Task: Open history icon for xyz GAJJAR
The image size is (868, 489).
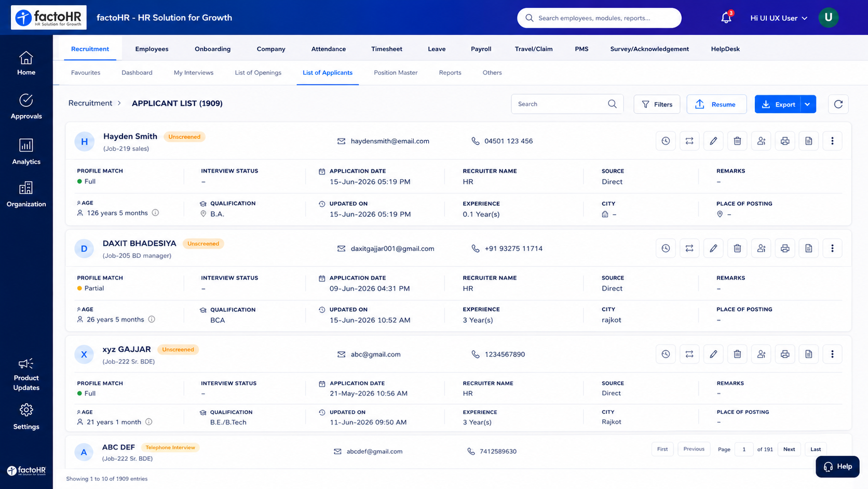Action: pyautogui.click(x=666, y=354)
